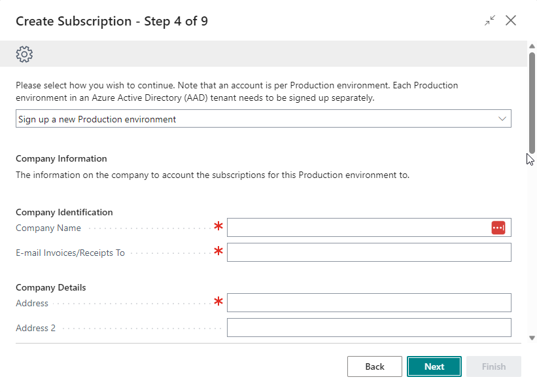Viewport: 537px width, 392px height.
Task: Click the Company Name label
Action: click(x=48, y=228)
